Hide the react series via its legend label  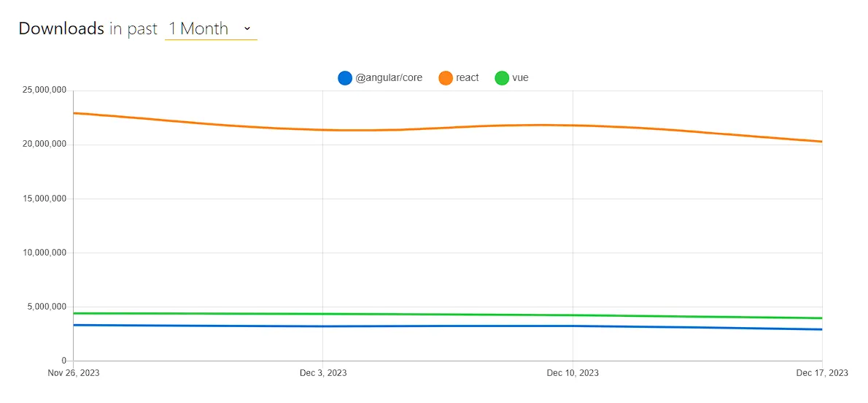click(468, 78)
